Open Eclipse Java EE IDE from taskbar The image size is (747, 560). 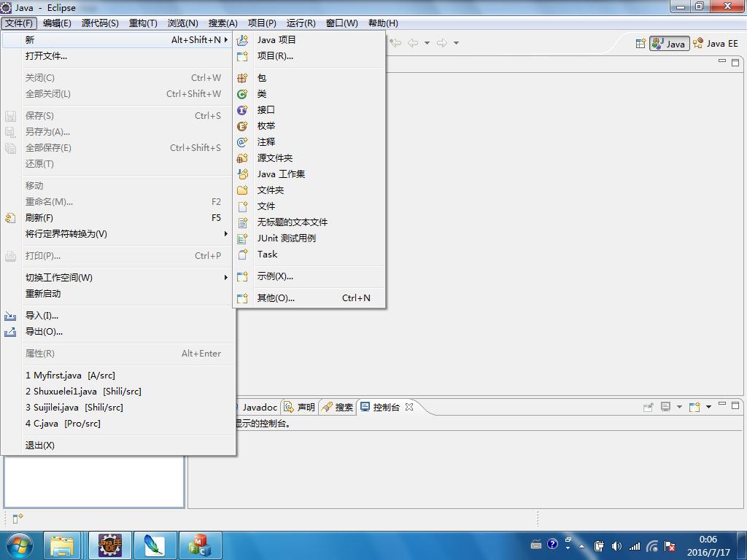tap(110, 545)
